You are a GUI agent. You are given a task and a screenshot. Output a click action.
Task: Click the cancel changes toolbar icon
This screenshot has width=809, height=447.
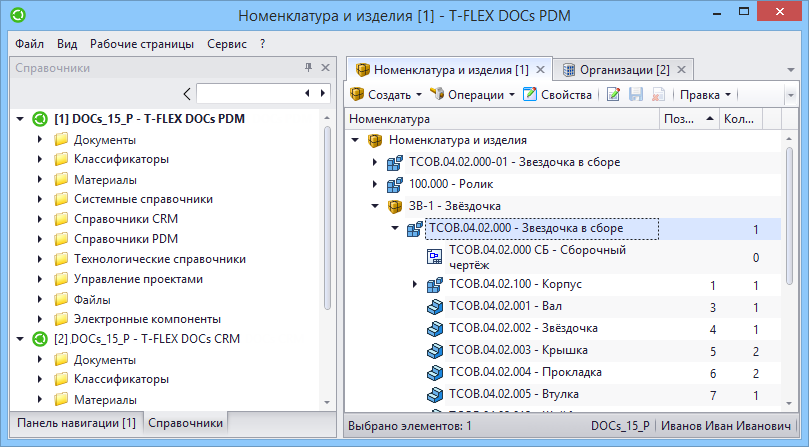tap(658, 94)
